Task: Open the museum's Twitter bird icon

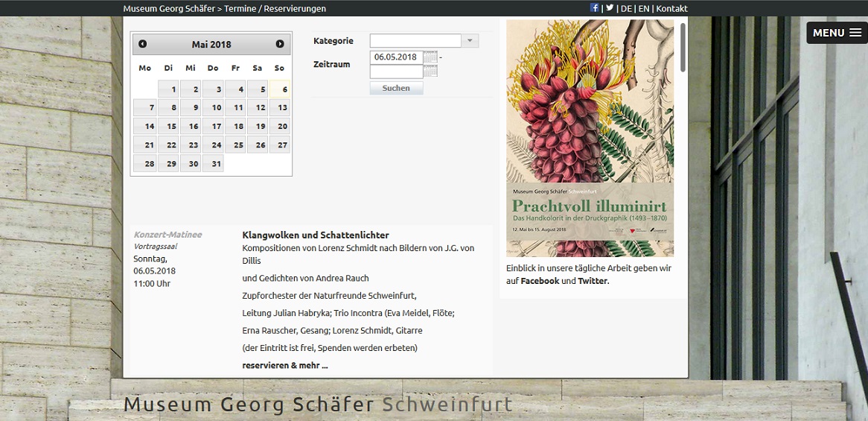Action: 610,7
